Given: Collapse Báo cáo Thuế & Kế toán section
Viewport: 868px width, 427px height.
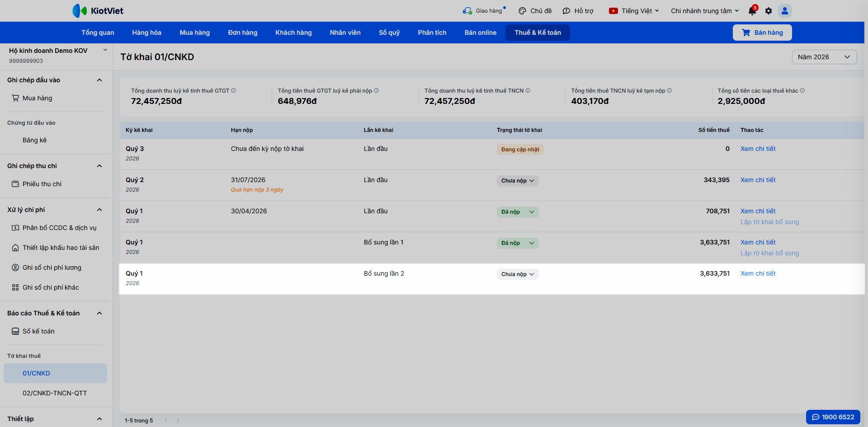Looking at the screenshot, I should [99, 313].
